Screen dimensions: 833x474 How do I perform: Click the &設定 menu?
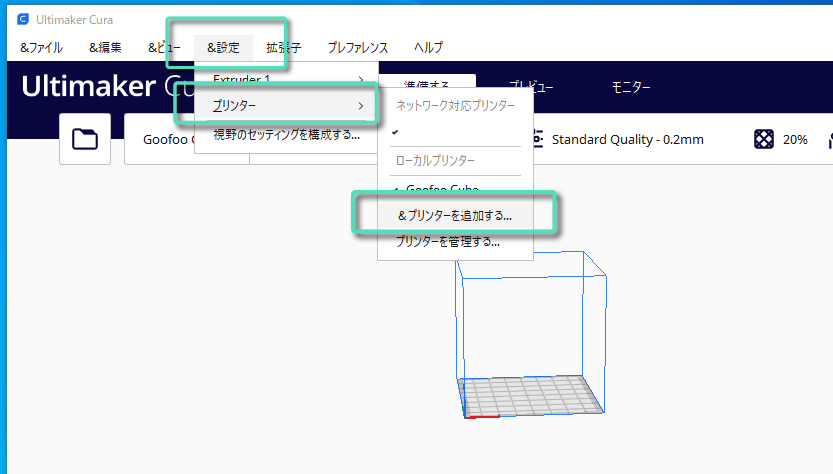click(223, 48)
